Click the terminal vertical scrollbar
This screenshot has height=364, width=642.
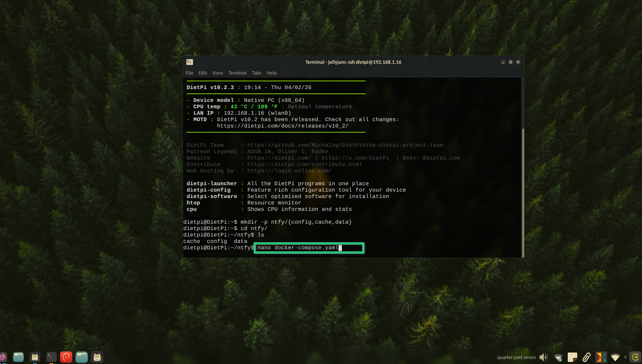[x=523, y=193]
